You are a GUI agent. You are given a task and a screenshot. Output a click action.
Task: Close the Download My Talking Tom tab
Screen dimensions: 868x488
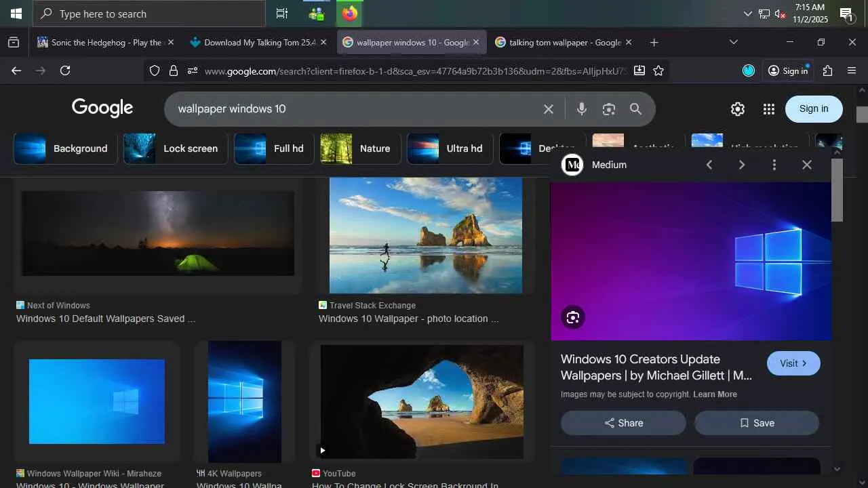pyautogui.click(x=323, y=42)
